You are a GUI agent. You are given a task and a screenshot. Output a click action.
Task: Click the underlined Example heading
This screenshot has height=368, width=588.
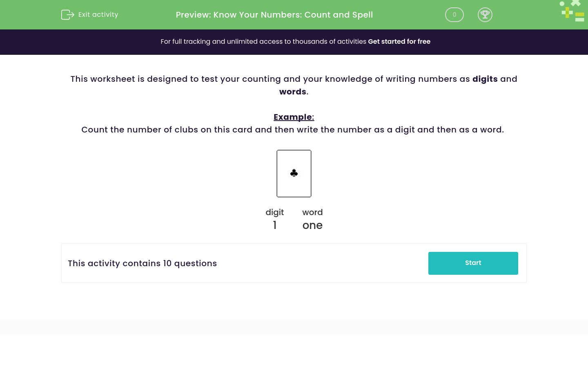click(x=294, y=117)
